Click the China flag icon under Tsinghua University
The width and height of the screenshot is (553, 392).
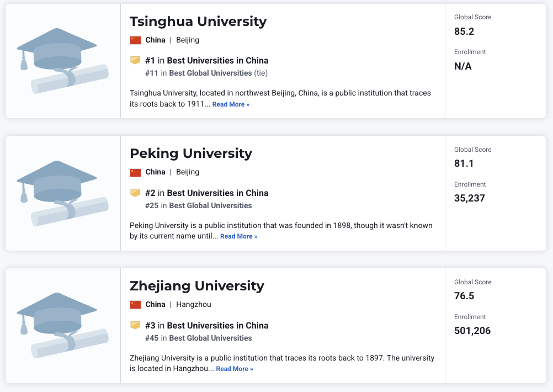pyautogui.click(x=135, y=40)
